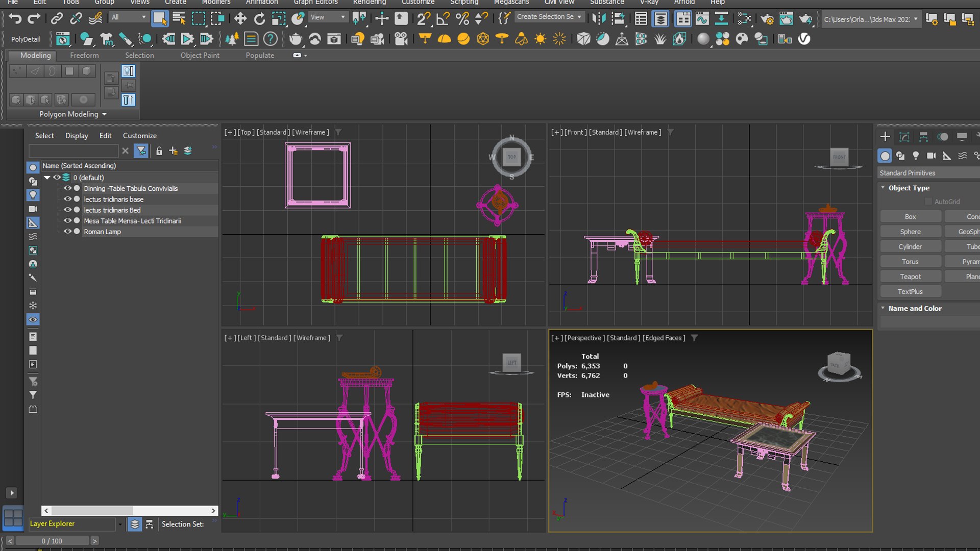Viewport: 980px width, 551px height.
Task: Toggle visibility of layer 0 (default)
Action: [57, 178]
